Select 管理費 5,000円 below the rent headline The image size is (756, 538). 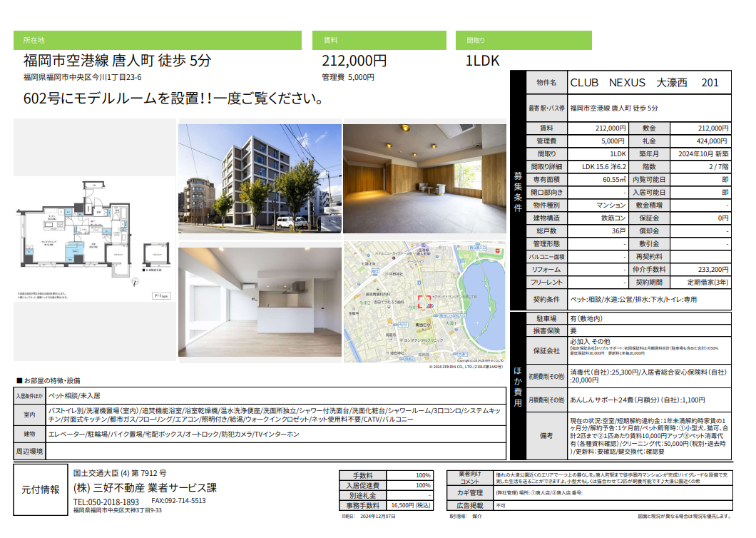348,77
